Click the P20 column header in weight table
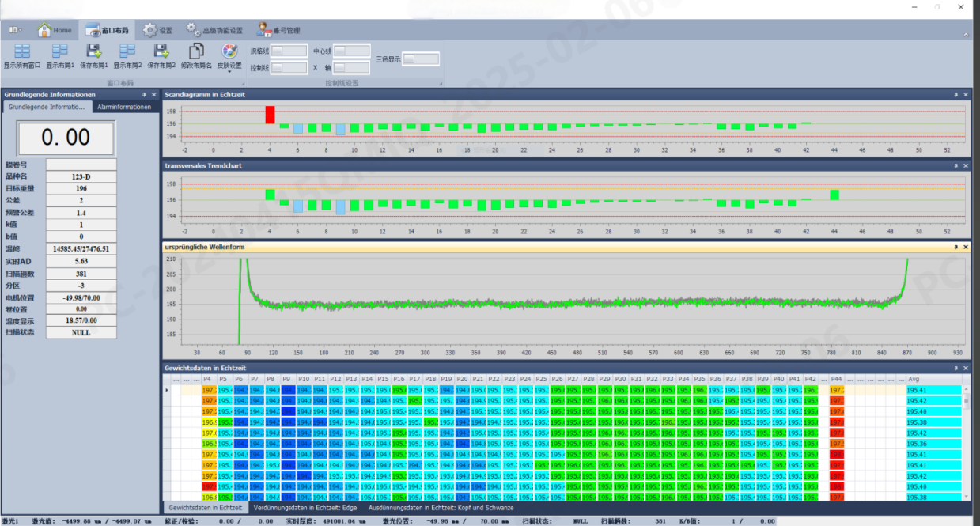980x526 pixels. 463,379
